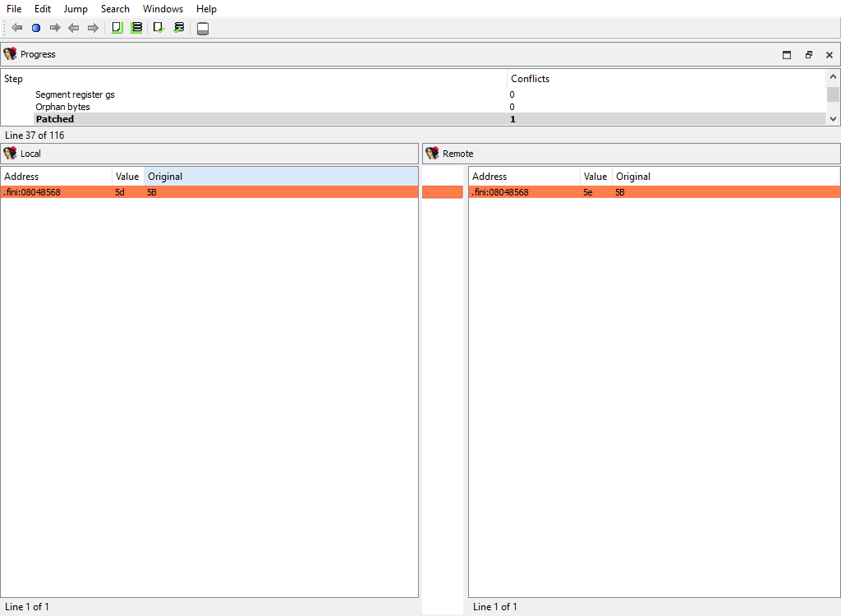Image resolution: width=841 pixels, height=616 pixels.
Task: Select the Segment register gs step
Action: coord(75,94)
